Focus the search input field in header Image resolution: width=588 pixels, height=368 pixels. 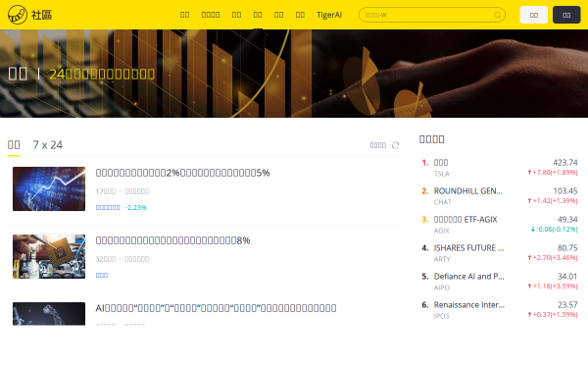pos(432,15)
